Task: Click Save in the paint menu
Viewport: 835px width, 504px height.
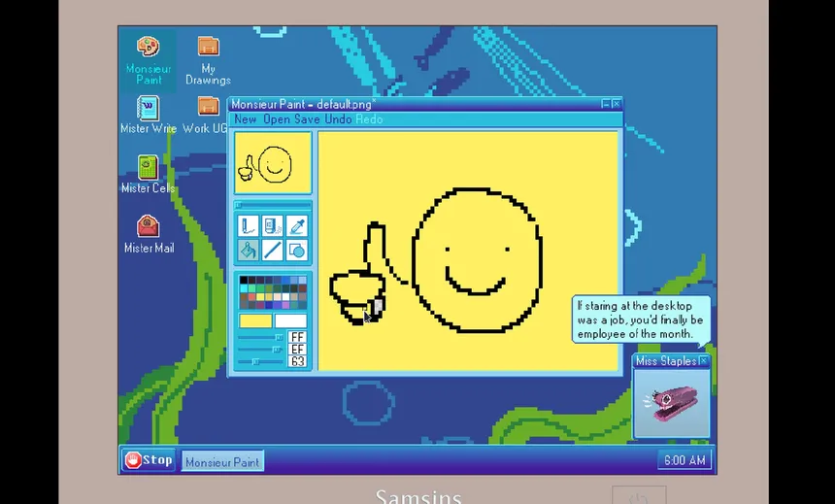Action: [x=307, y=119]
